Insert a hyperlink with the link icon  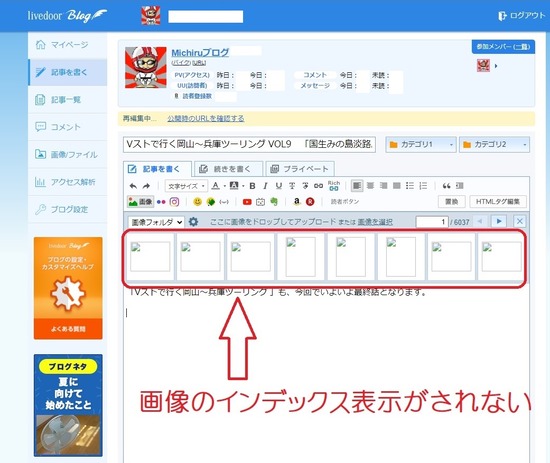[x=318, y=186]
